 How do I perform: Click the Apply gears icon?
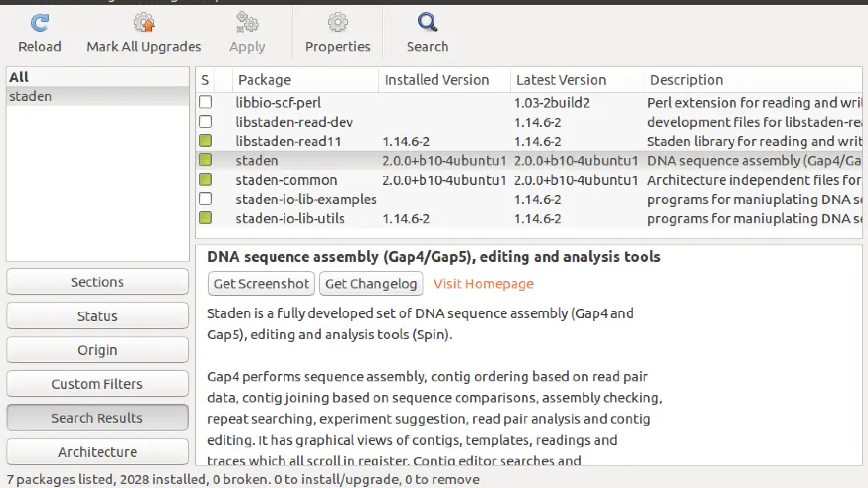247,22
